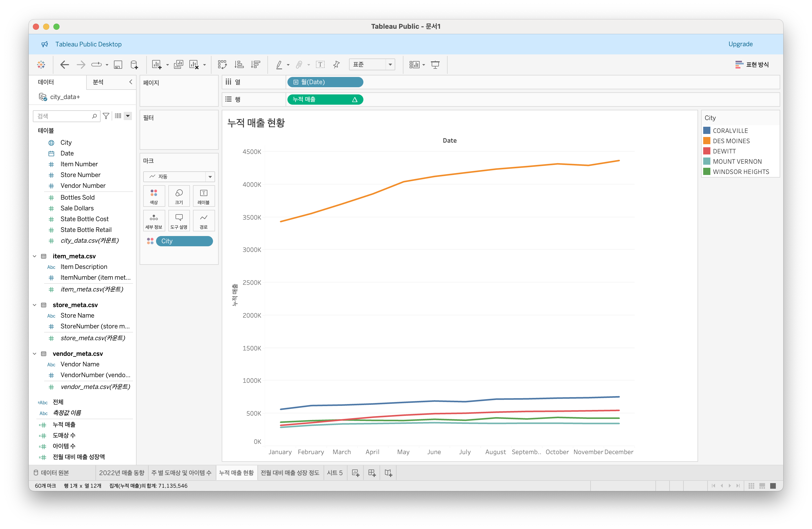Collapse the item_meta.csv table

coord(34,256)
